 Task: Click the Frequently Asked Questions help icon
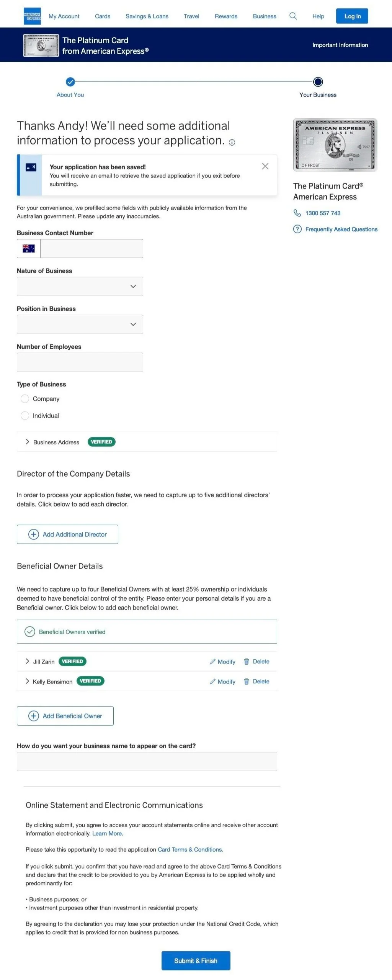point(297,229)
